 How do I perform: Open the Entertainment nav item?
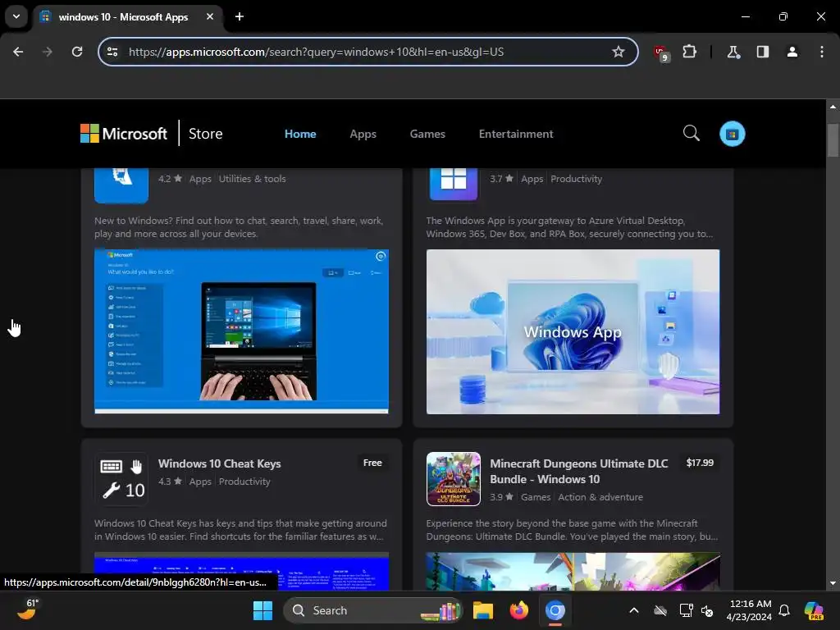[x=516, y=134]
